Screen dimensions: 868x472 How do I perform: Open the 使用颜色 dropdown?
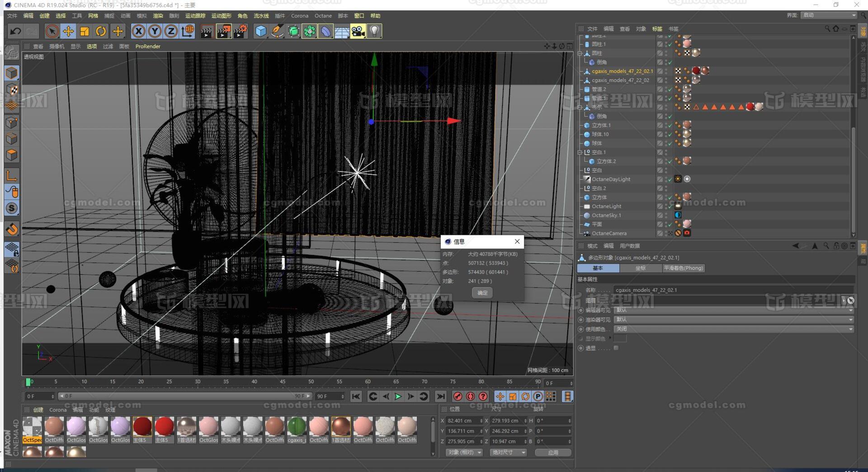(734, 329)
